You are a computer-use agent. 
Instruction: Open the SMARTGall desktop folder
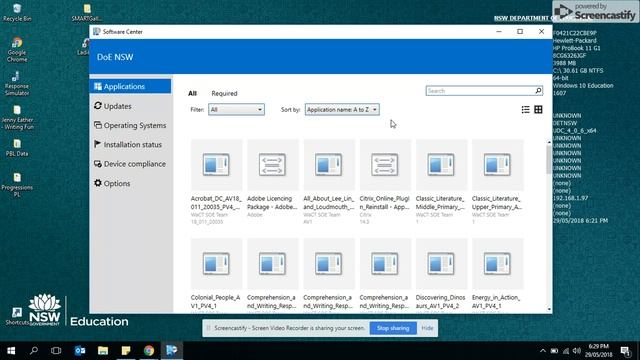pyautogui.click(x=87, y=12)
